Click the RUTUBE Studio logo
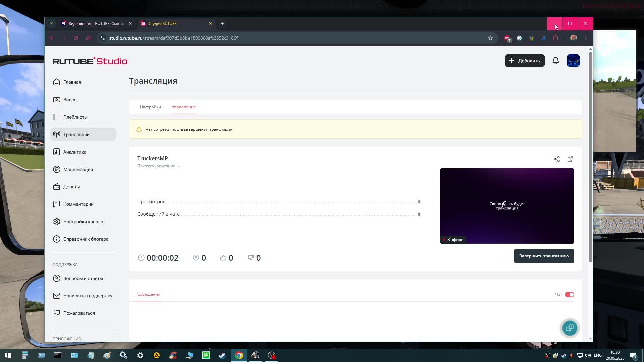The image size is (644, 362). tap(90, 61)
